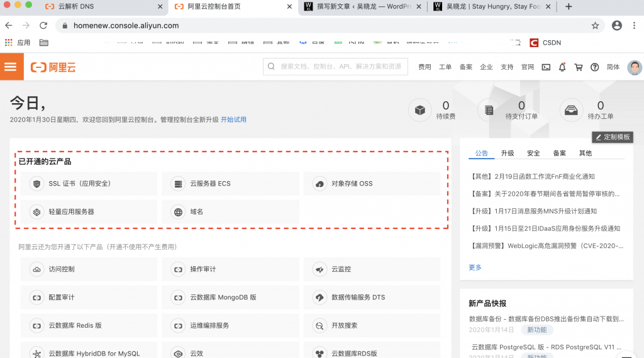Open 企业 in the top navigation

486,67
